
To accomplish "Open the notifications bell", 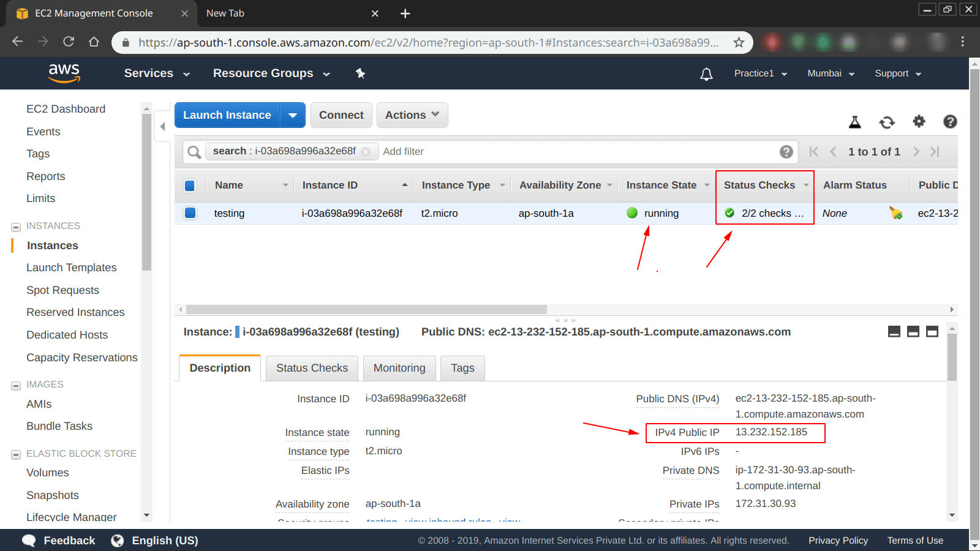I will [706, 74].
